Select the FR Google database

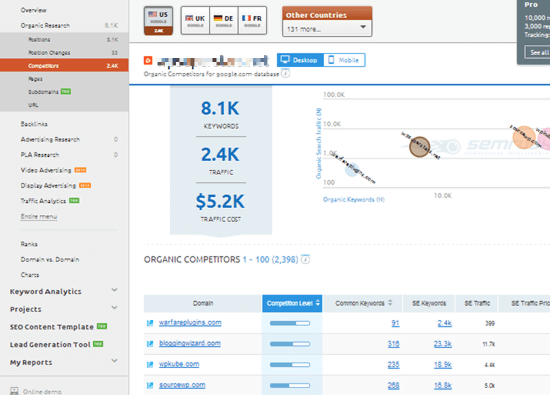pos(252,21)
